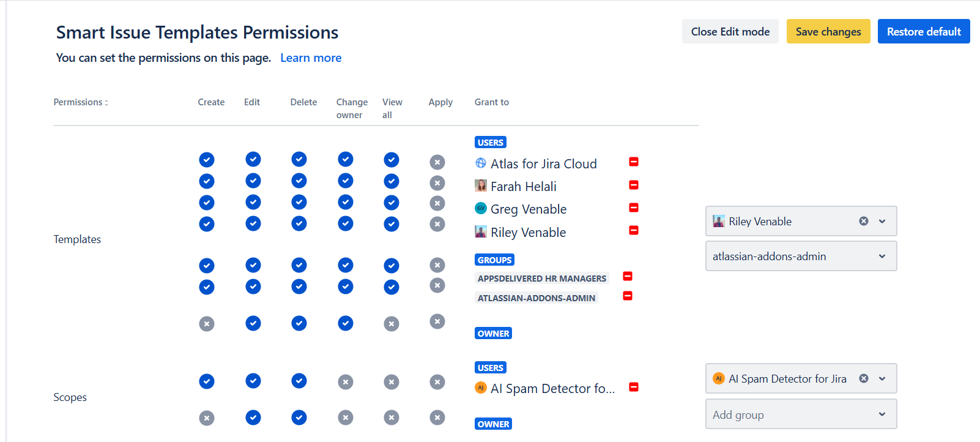
Task: Open the Learn more link
Action: click(x=311, y=58)
